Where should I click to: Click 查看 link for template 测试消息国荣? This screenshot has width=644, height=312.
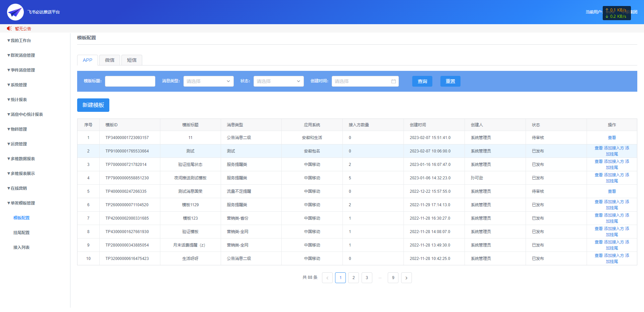[x=612, y=191]
